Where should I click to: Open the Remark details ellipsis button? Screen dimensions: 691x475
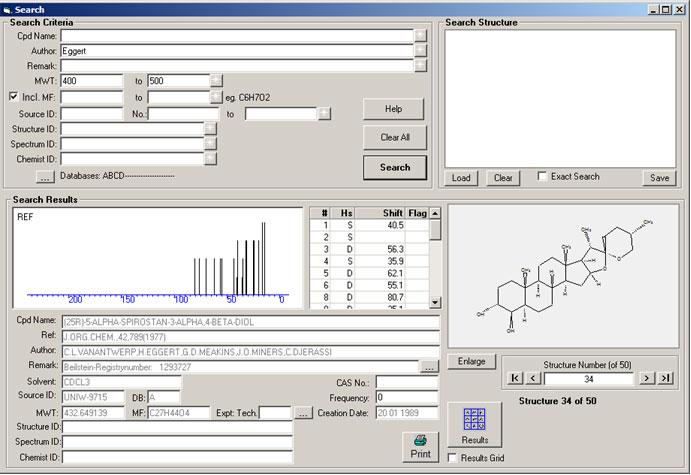point(429,367)
